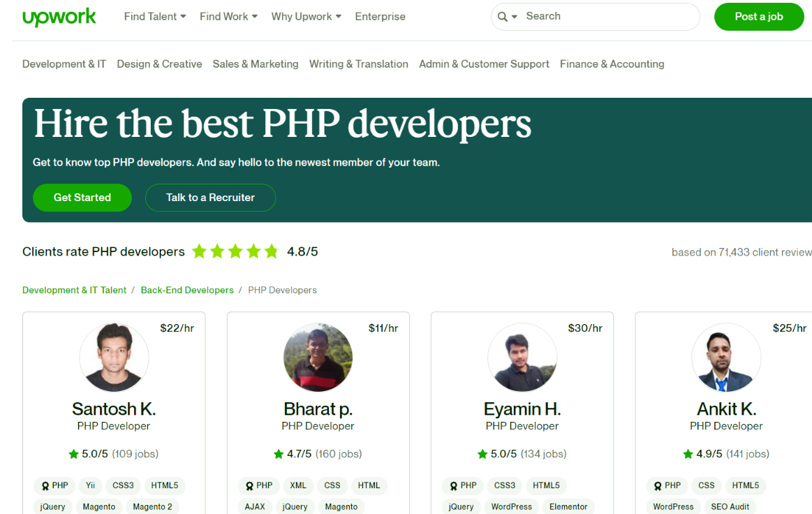
Task: Click the green star in Eyamin H.'s rating
Action: (x=482, y=454)
